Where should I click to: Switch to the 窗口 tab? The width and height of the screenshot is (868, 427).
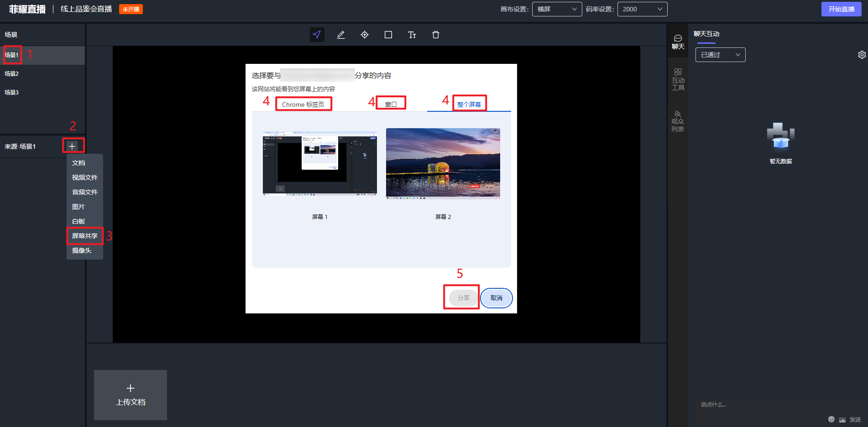(x=391, y=104)
